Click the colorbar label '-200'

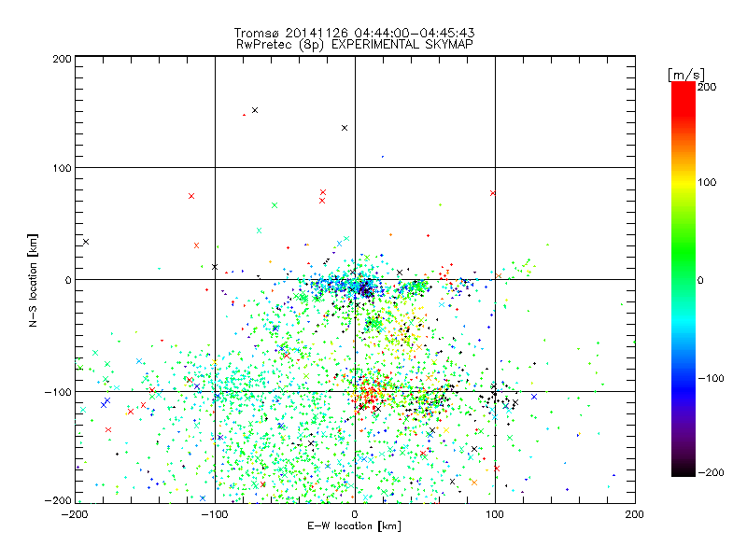tap(711, 472)
